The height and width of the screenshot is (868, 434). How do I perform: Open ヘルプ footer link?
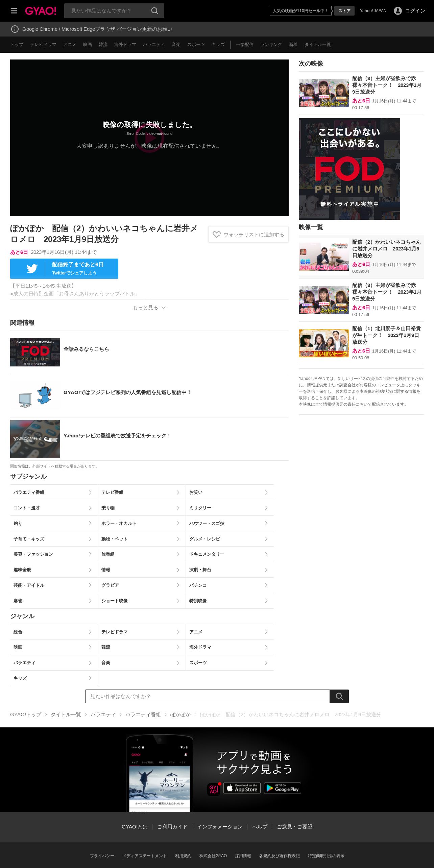coord(260,827)
